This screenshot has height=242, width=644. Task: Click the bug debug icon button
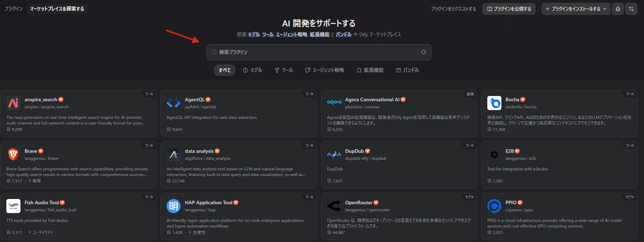[618, 9]
